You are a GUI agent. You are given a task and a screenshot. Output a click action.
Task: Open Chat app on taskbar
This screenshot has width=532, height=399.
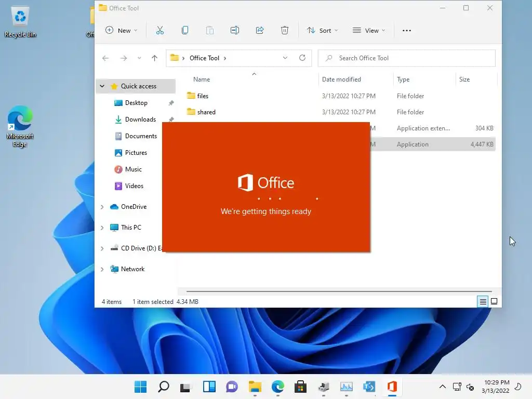[x=232, y=387]
